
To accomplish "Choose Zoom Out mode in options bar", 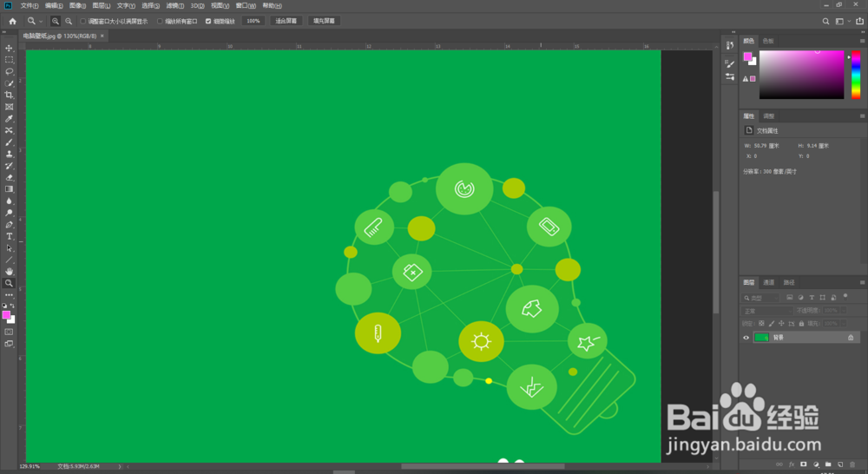I will [x=69, y=21].
